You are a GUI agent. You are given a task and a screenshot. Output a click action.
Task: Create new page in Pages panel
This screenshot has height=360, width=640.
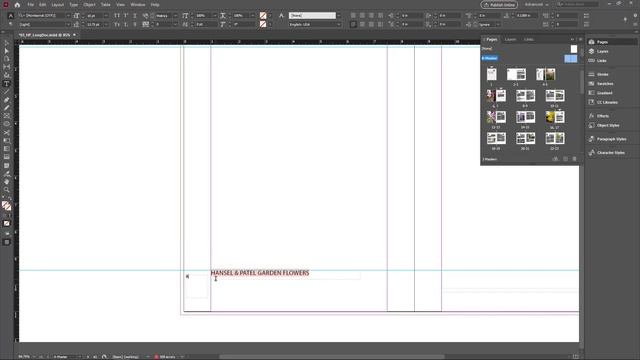click(x=565, y=159)
